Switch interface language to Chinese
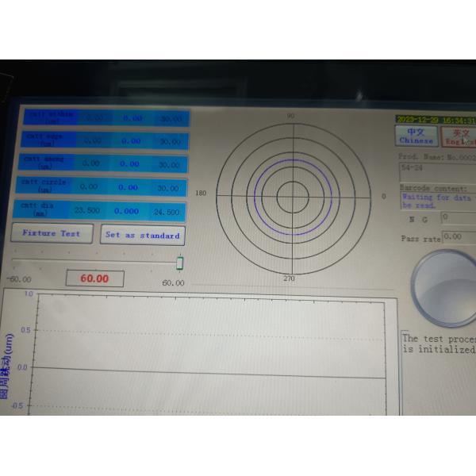This screenshot has height=476, width=476. (x=416, y=136)
